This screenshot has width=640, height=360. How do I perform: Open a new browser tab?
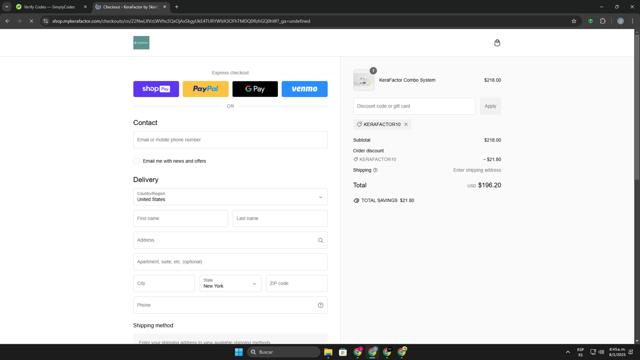click(x=177, y=7)
